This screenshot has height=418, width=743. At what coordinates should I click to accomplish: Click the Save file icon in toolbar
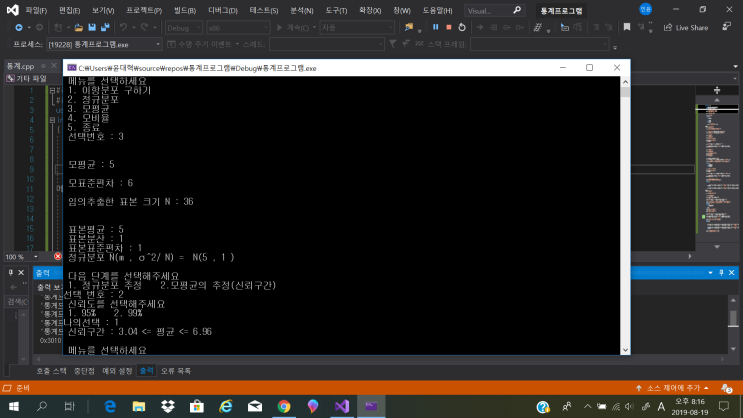[92, 27]
